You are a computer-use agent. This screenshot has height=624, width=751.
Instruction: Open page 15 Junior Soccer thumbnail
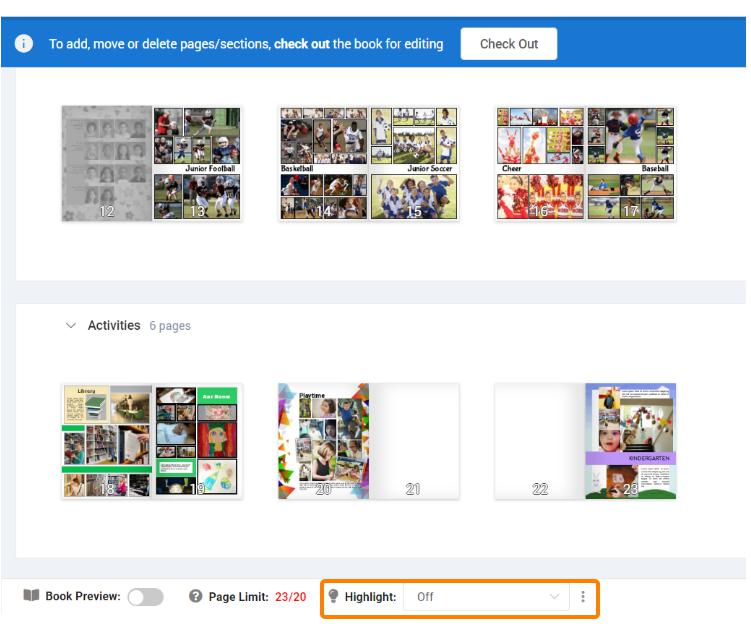tap(414, 164)
